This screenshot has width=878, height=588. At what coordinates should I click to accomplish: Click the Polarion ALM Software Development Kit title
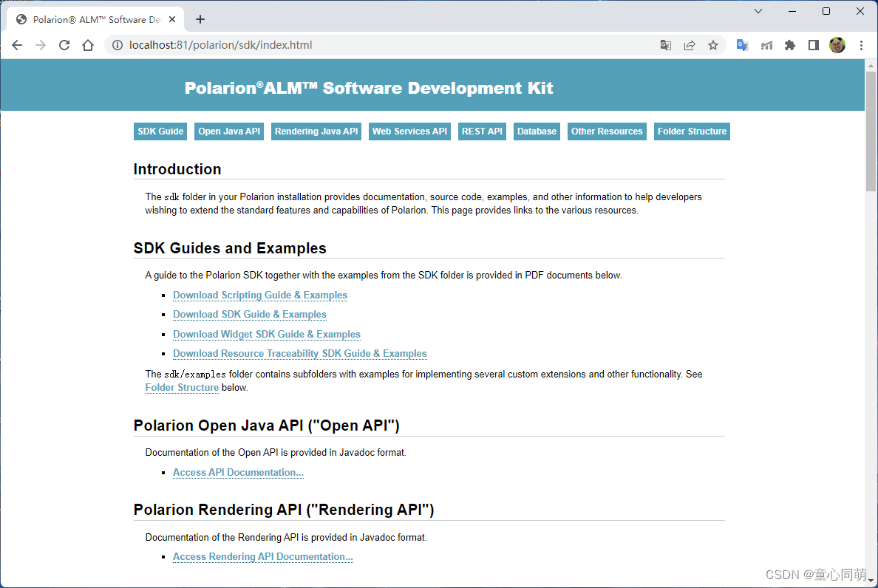[x=369, y=88]
